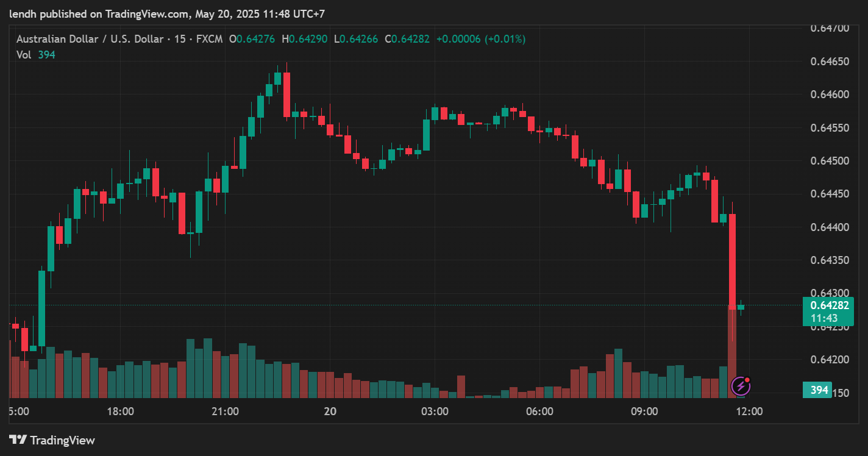This screenshot has height=456, width=868.
Task: Click the 03:00 time axis label
Action: (x=435, y=411)
